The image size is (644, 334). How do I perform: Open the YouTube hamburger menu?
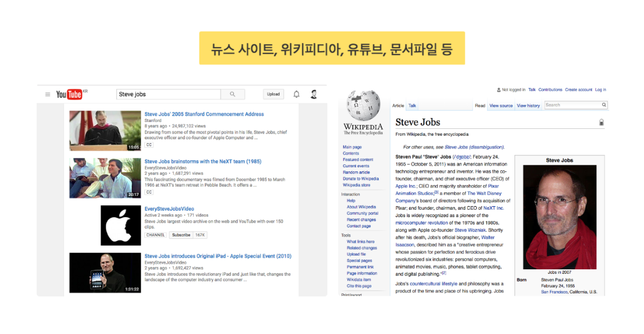click(48, 94)
